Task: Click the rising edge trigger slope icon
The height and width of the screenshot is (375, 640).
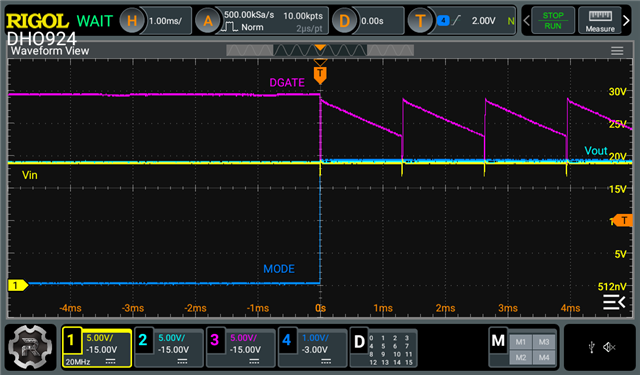Action: pyautogui.click(x=457, y=20)
